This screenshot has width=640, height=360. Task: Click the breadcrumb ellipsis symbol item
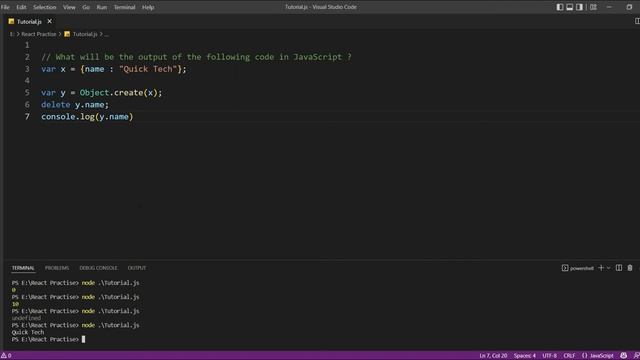[x=107, y=34]
